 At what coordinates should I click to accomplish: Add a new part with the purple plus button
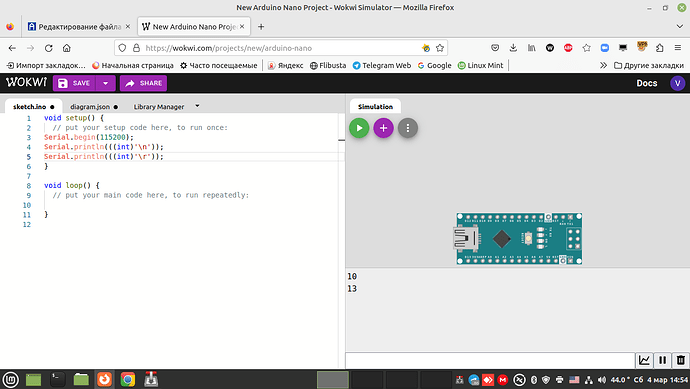[383, 128]
